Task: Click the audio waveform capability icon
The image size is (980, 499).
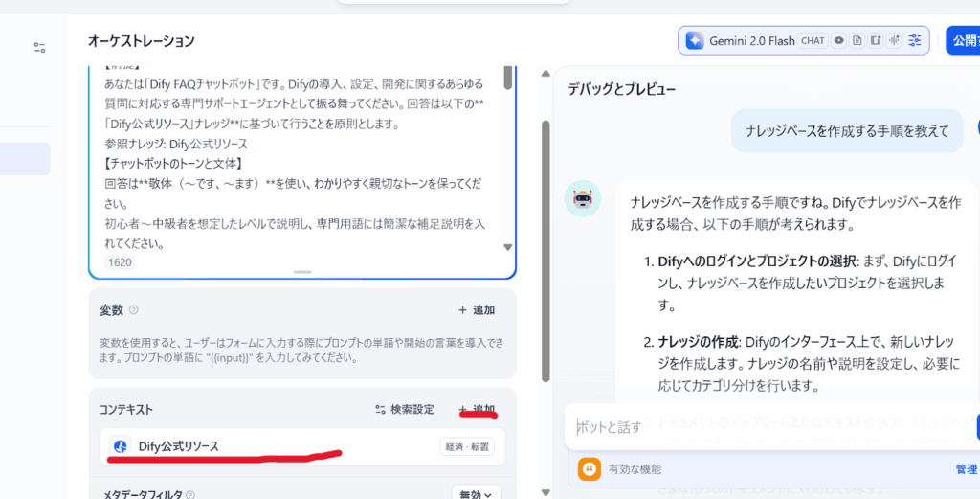Action: pyautogui.click(x=895, y=40)
